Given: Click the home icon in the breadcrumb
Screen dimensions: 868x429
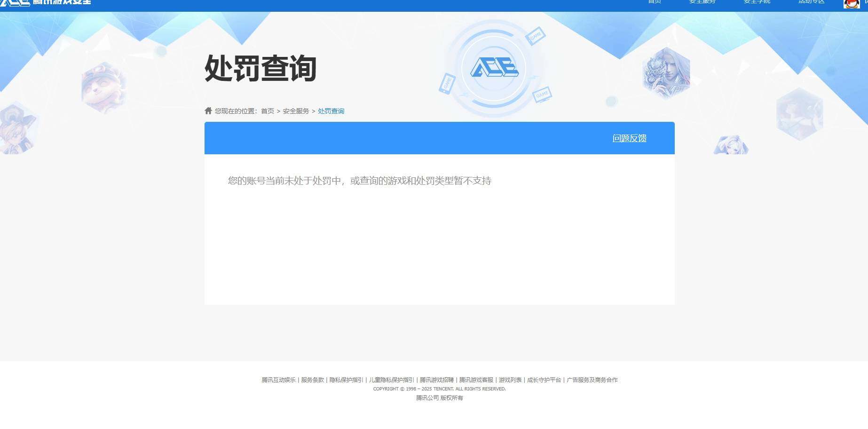Looking at the screenshot, I should [208, 111].
